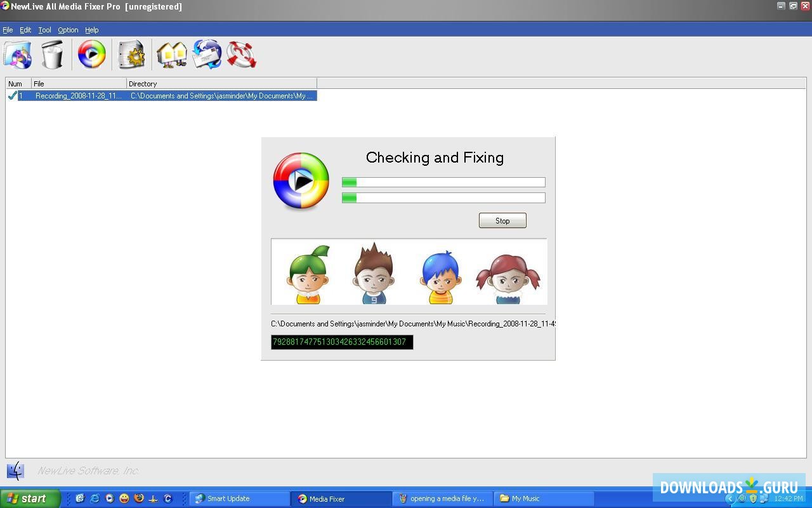
Task: Switch to My Music folder taskbar window
Action: point(544,498)
